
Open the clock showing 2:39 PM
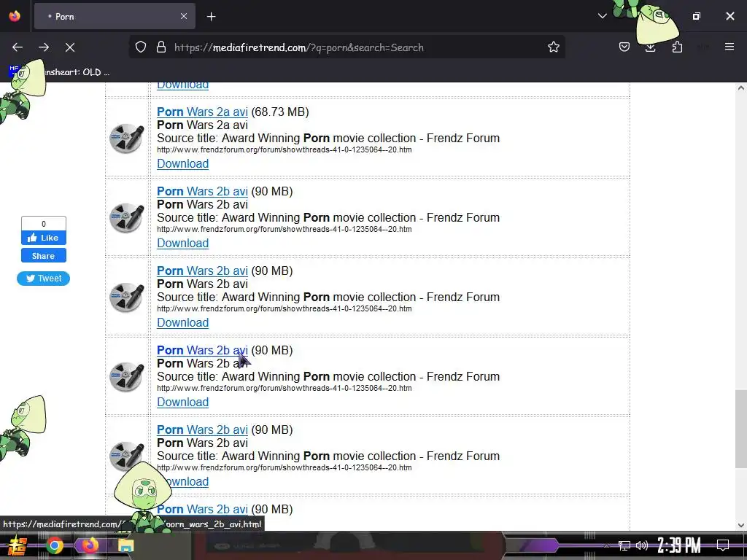tap(679, 545)
